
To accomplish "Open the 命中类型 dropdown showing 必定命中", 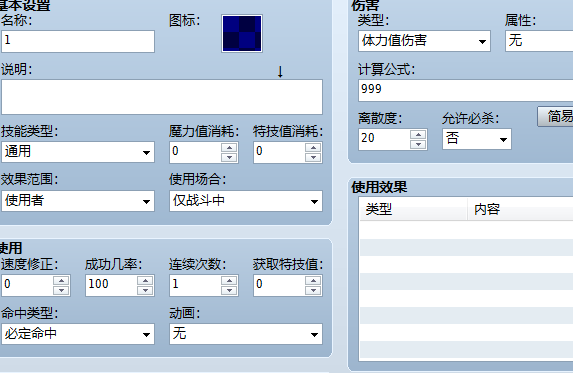I will 78,334.
